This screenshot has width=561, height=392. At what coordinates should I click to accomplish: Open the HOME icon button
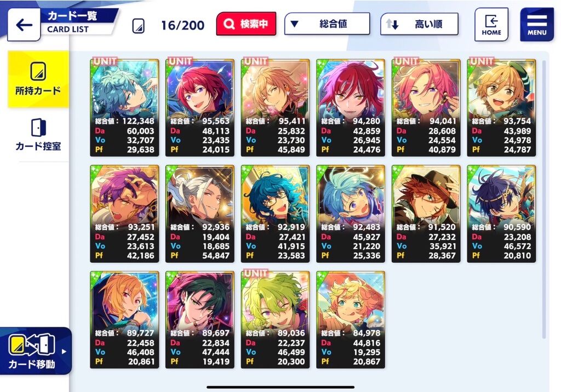(x=491, y=24)
